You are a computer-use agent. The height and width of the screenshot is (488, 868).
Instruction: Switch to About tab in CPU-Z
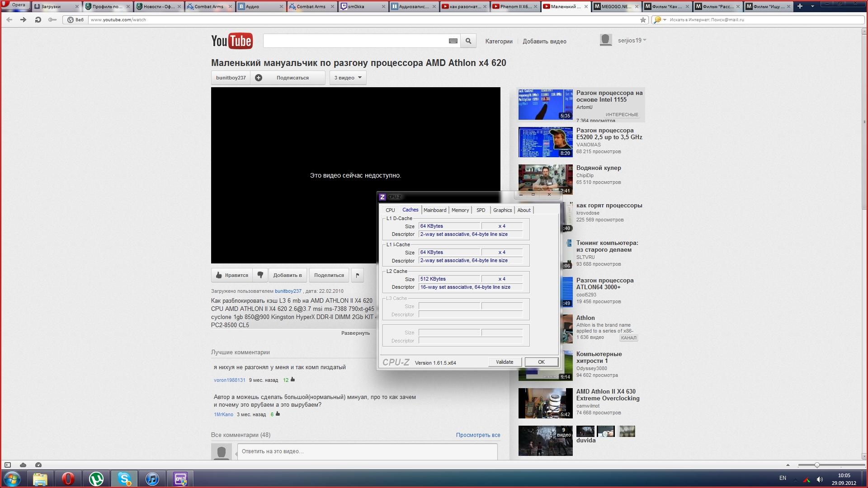[524, 210]
